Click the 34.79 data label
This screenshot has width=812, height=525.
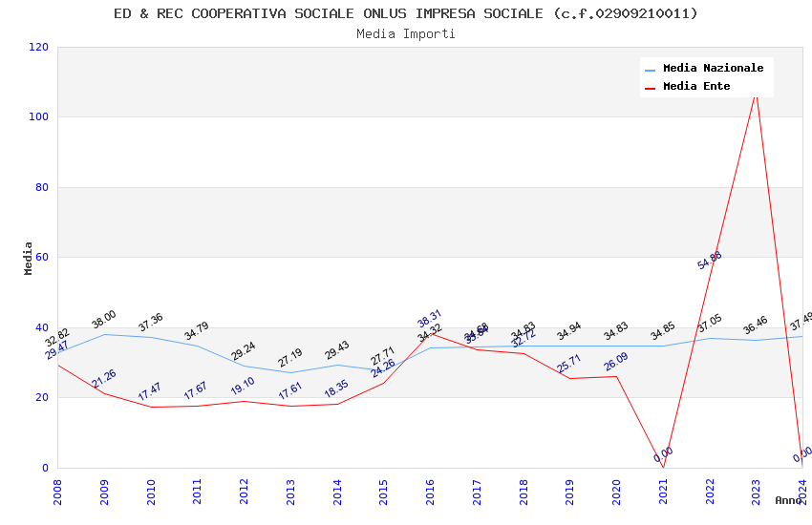(197, 330)
